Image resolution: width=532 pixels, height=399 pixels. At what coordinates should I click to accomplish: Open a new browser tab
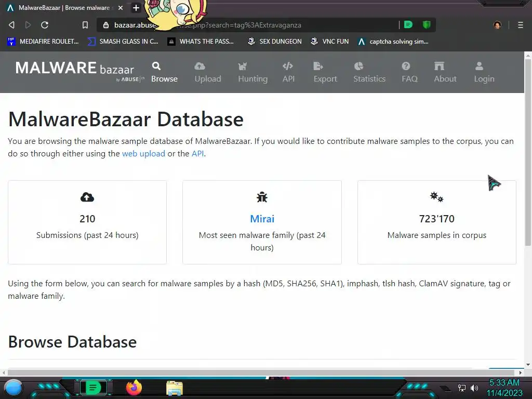136,7
